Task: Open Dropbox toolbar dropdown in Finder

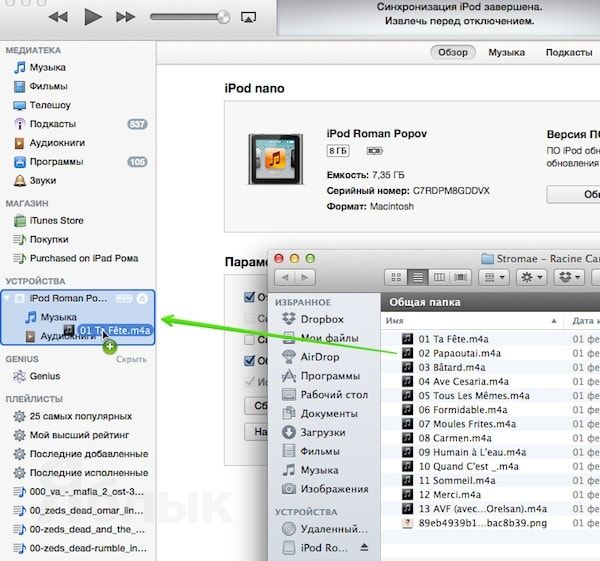Action: 569,277
